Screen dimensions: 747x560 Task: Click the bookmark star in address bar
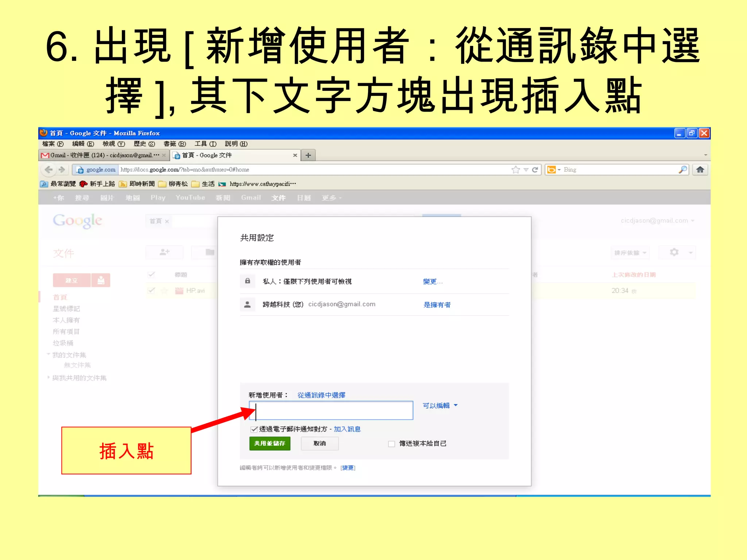click(515, 170)
